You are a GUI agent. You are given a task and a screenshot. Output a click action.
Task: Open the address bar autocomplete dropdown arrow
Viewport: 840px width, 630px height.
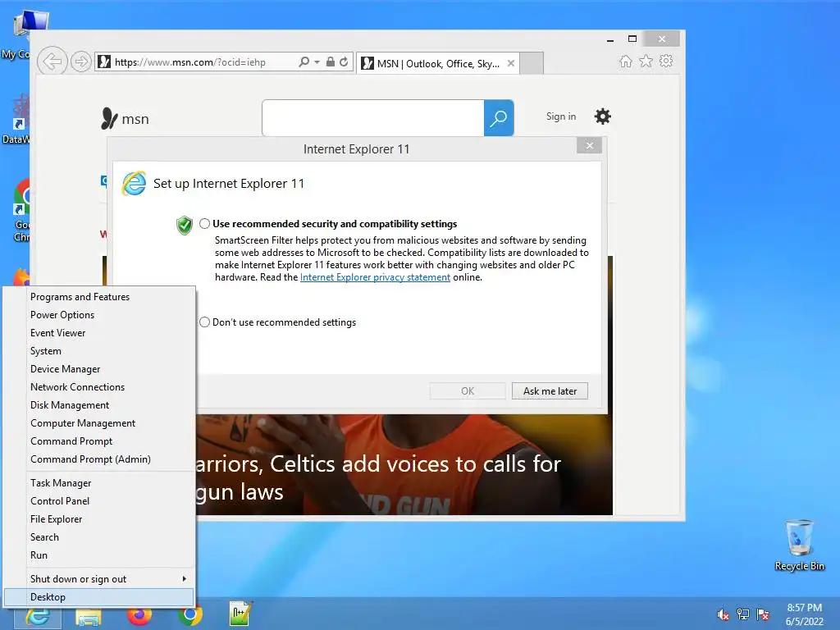pos(317,62)
